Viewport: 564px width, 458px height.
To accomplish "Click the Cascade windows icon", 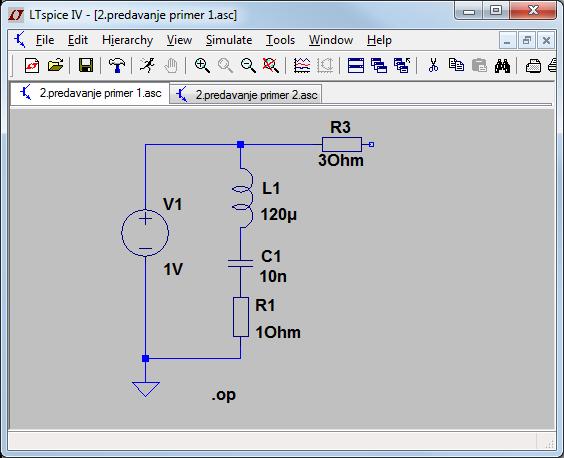I will [x=379, y=66].
